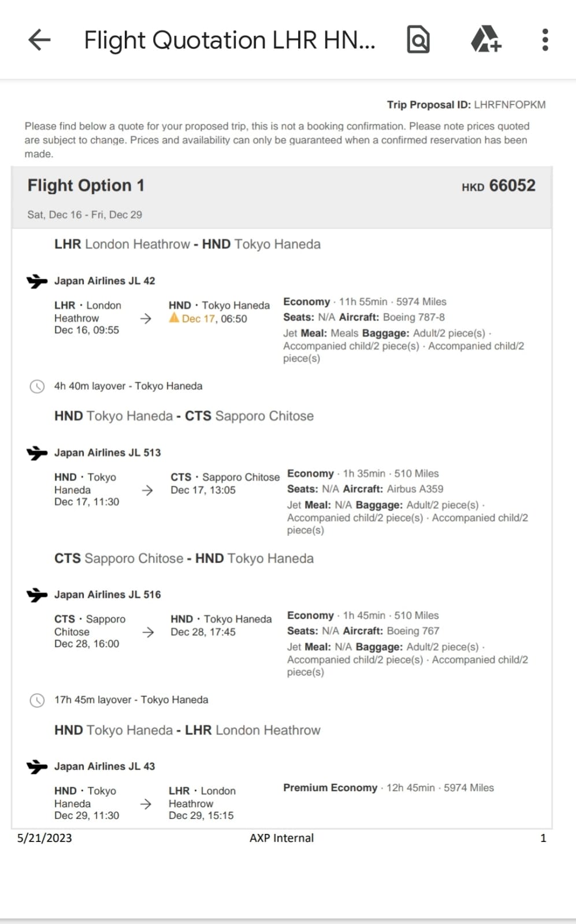576x924 pixels.
Task: Click the JL 42 airplane icon
Action: (37, 281)
